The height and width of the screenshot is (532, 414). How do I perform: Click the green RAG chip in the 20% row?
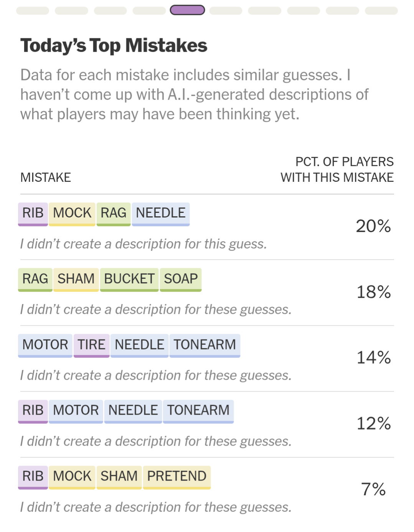click(x=114, y=213)
